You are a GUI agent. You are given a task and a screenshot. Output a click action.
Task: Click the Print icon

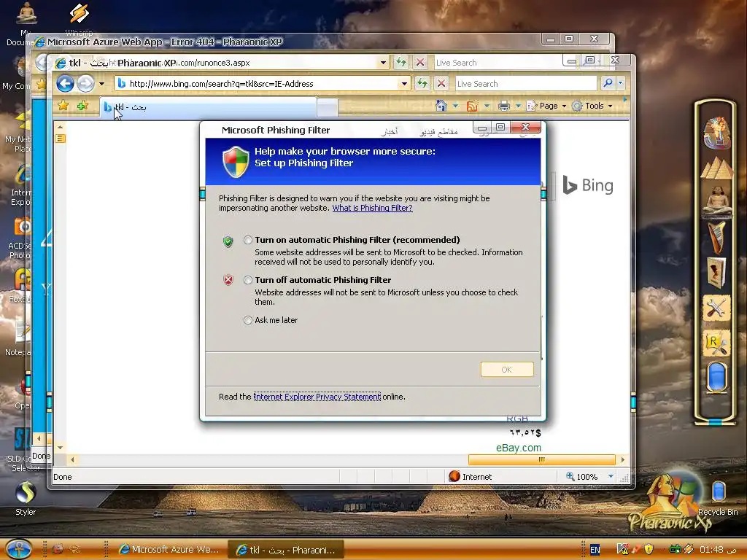(x=503, y=106)
